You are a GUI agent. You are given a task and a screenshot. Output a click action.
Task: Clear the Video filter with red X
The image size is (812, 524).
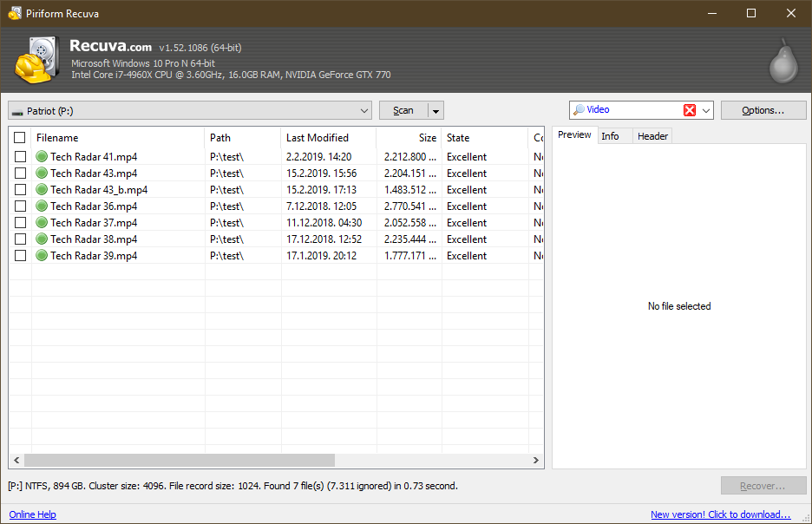(x=690, y=110)
